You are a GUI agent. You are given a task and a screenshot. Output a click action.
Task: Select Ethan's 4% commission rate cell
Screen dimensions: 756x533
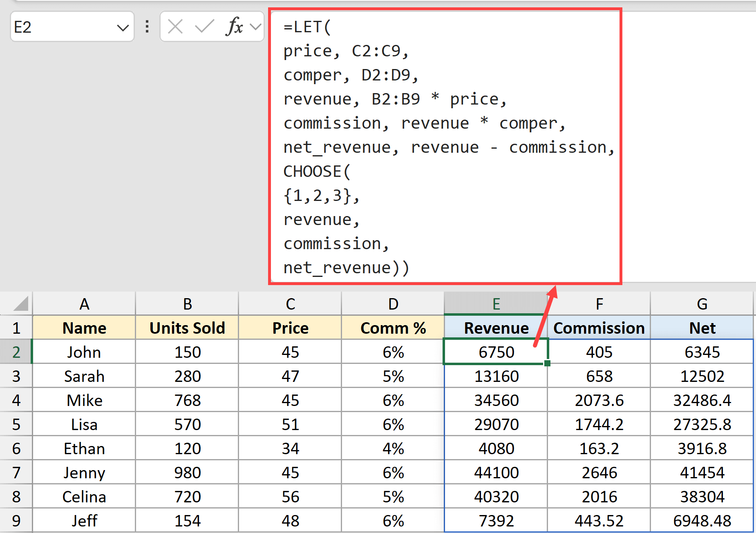tap(393, 448)
